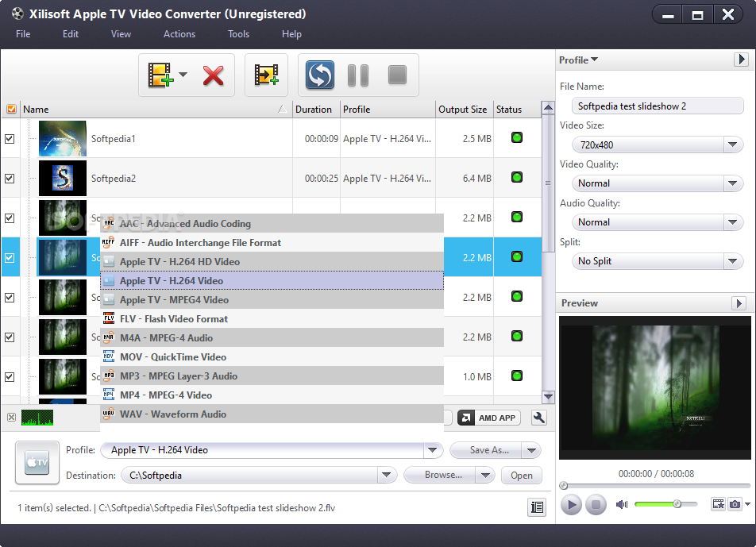Open the View menu
Screen dimensions: 756x547
pos(121,34)
